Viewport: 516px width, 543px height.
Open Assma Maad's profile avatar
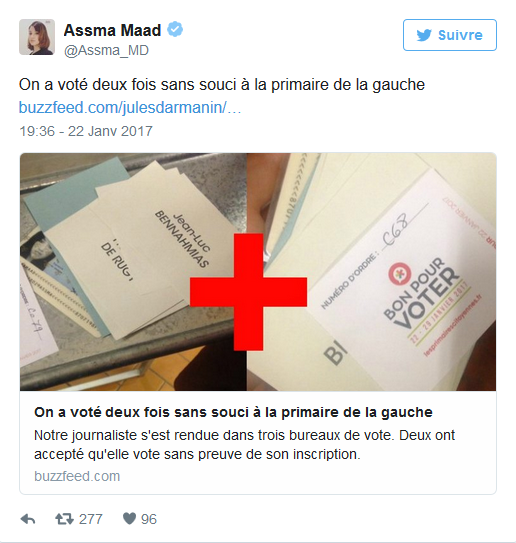[x=37, y=37]
